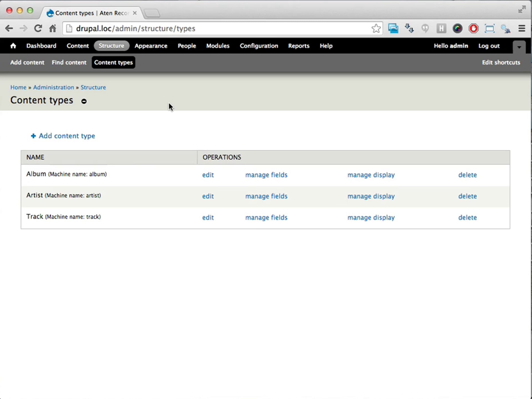Click the color wheel extension icon

(x=457, y=28)
